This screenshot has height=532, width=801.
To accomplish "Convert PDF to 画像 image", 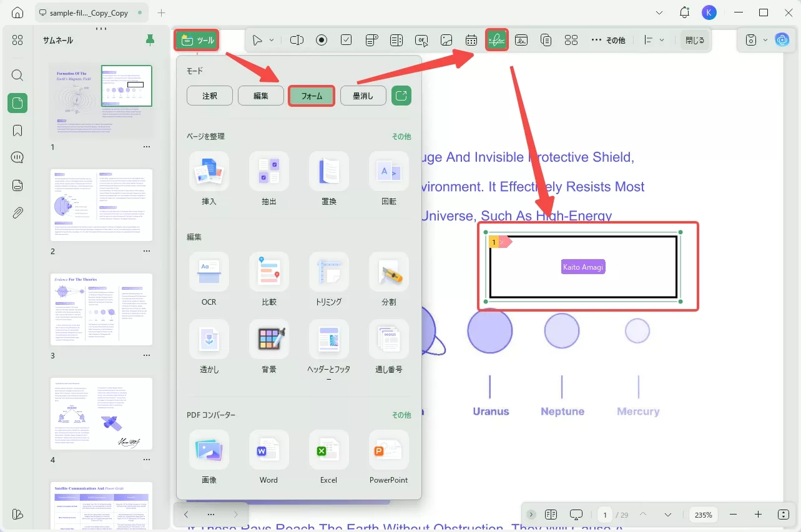I will coord(209,456).
